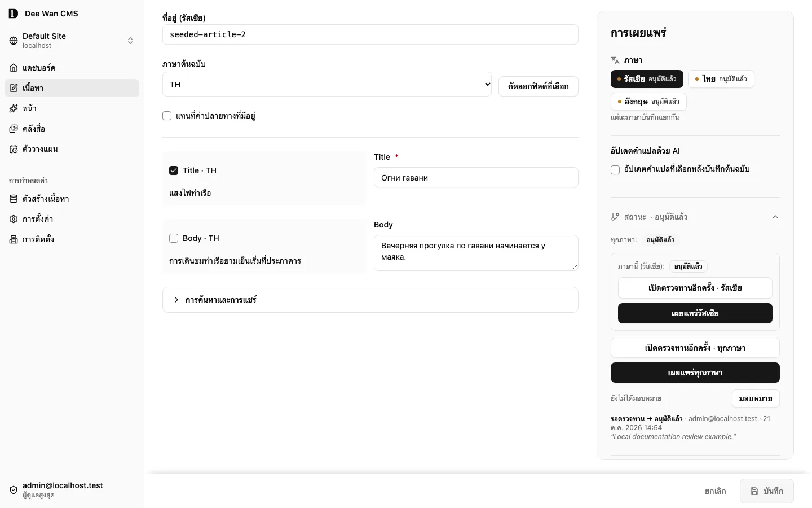Go to คลังสื่อ in the sidebar
This screenshot has width=812, height=508.
pos(72,129)
